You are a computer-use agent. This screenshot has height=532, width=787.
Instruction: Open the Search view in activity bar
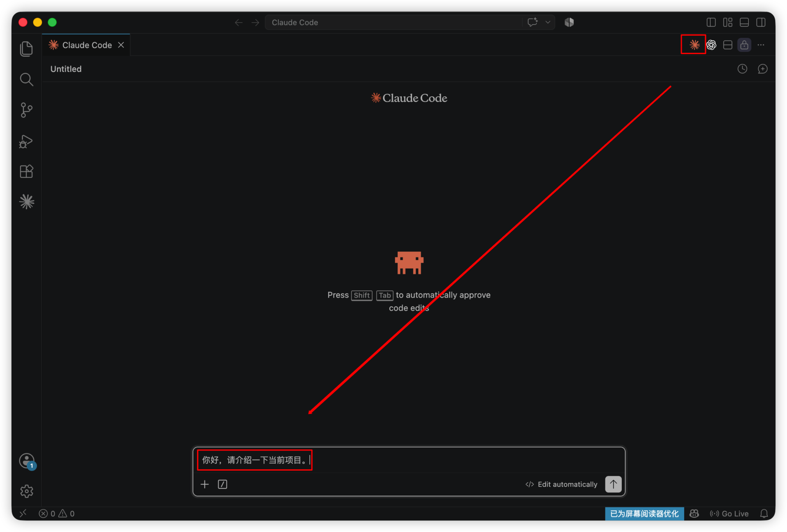(27, 79)
